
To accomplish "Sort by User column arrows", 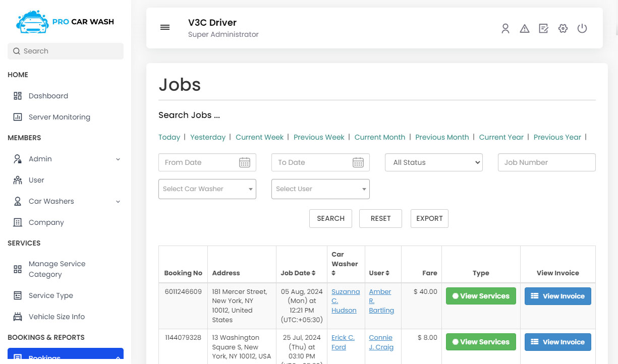I will coord(387,273).
